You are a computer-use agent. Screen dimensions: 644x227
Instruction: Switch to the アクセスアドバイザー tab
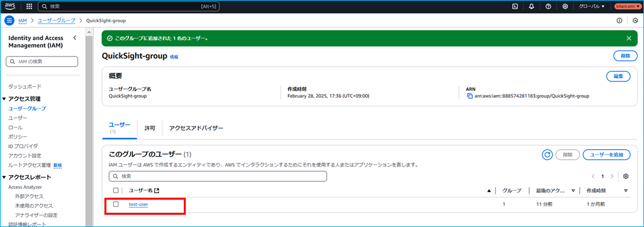point(196,128)
